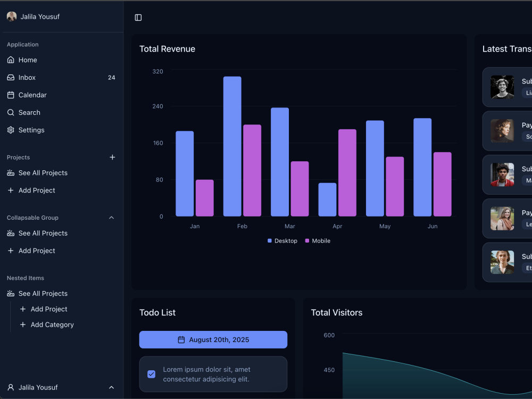Uncheck the Lorem ipsum todo checkbox
The image size is (532, 399).
(151, 374)
